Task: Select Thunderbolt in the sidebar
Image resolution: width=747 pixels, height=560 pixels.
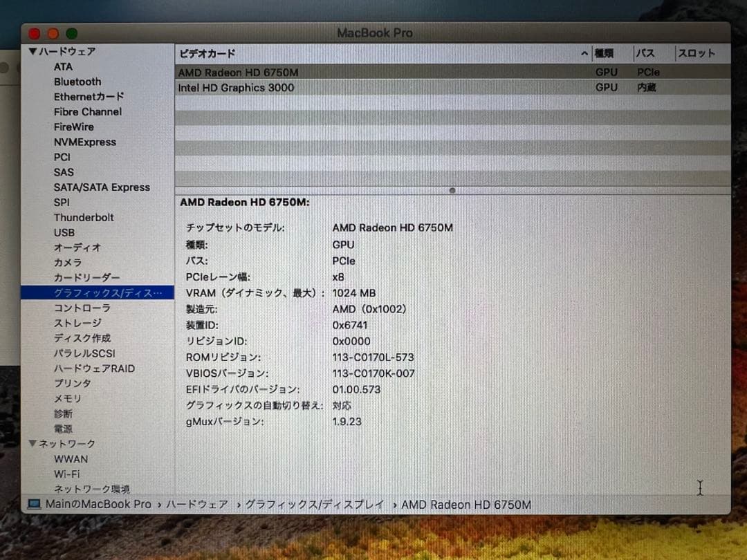Action: coord(84,217)
